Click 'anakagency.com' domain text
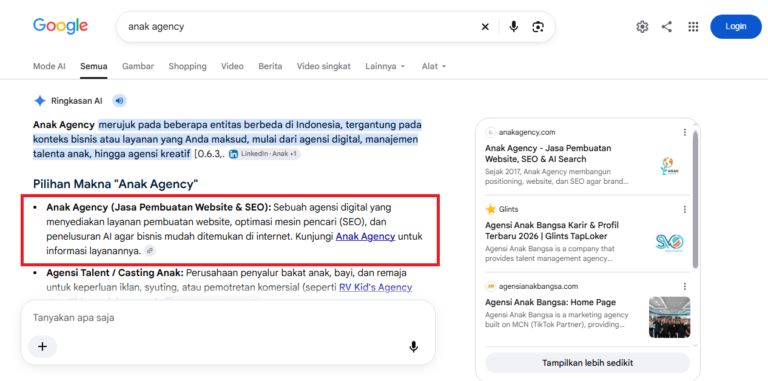 click(x=527, y=132)
